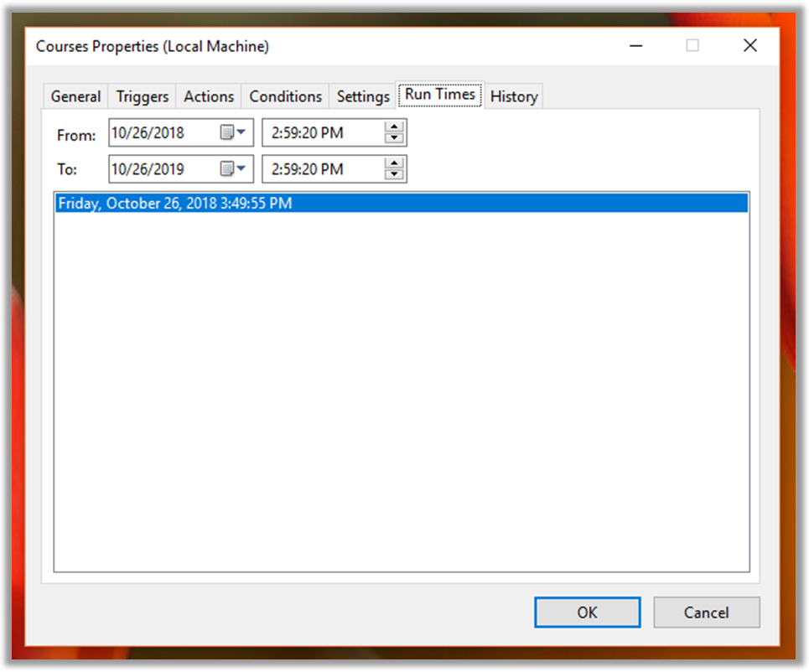
Task: Decrease the To time with down arrow
Action: [394, 173]
